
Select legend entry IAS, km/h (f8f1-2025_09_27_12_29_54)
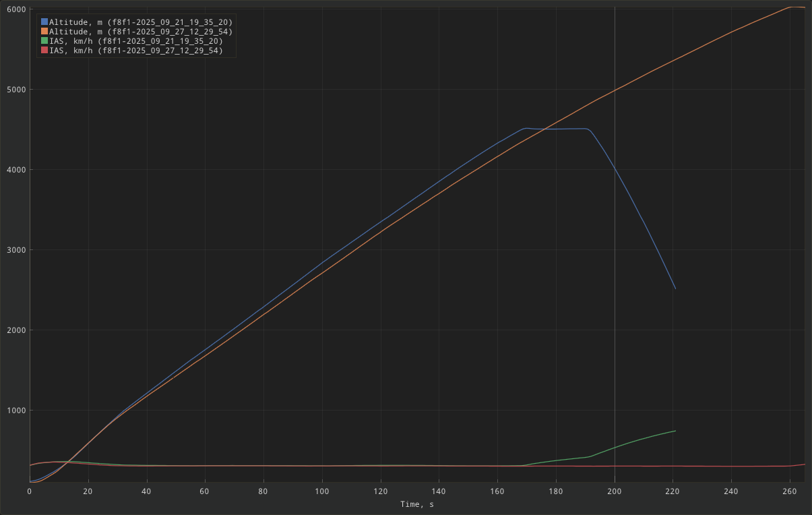pyautogui.click(x=135, y=51)
